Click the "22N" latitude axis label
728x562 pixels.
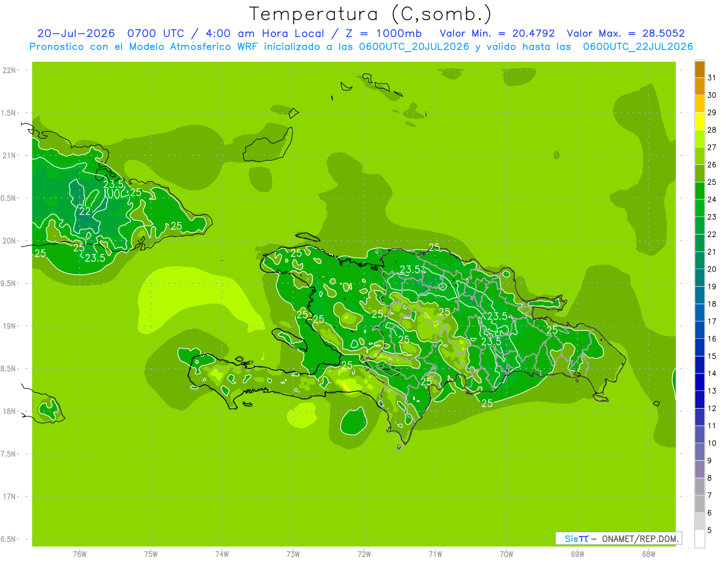coord(10,70)
